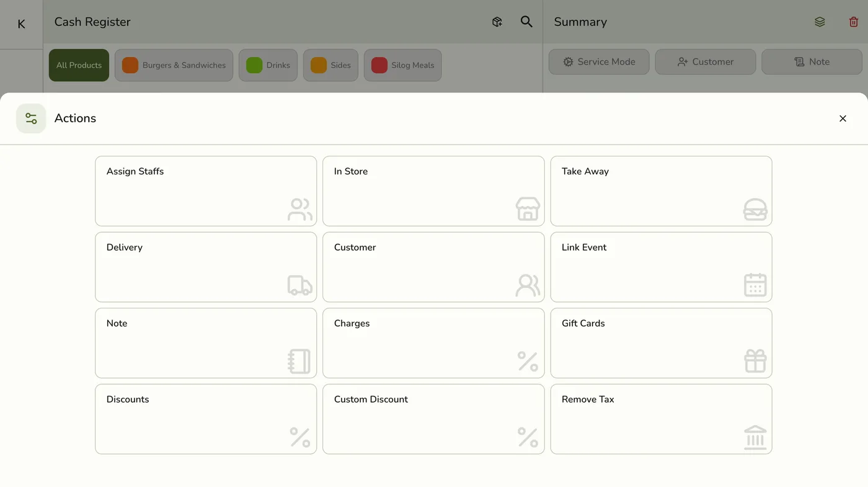This screenshot has width=868, height=487.
Task: Click the Customer button in Summary
Action: (x=706, y=62)
